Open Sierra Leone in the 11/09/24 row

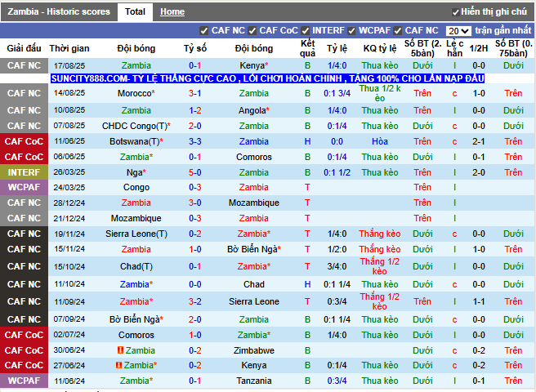(x=254, y=301)
